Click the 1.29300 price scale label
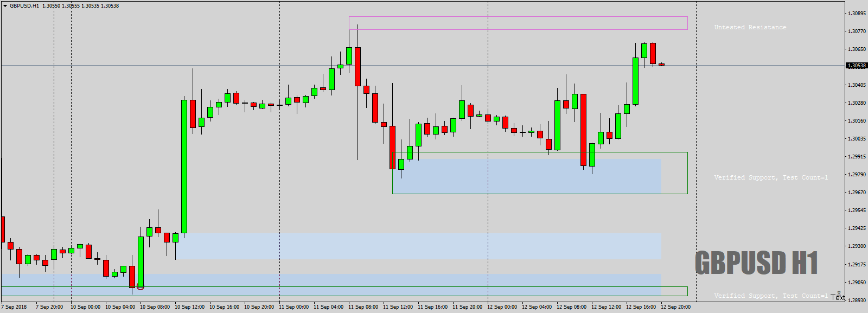 857,246
